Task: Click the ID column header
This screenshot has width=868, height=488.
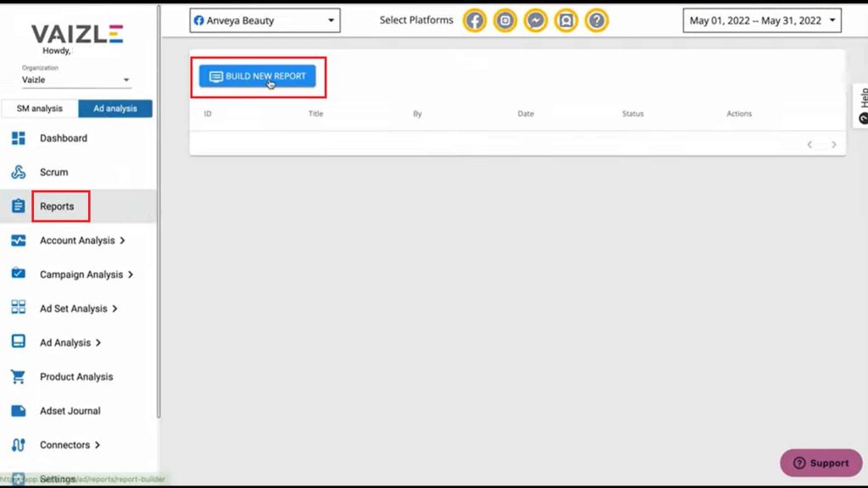Action: (x=208, y=114)
